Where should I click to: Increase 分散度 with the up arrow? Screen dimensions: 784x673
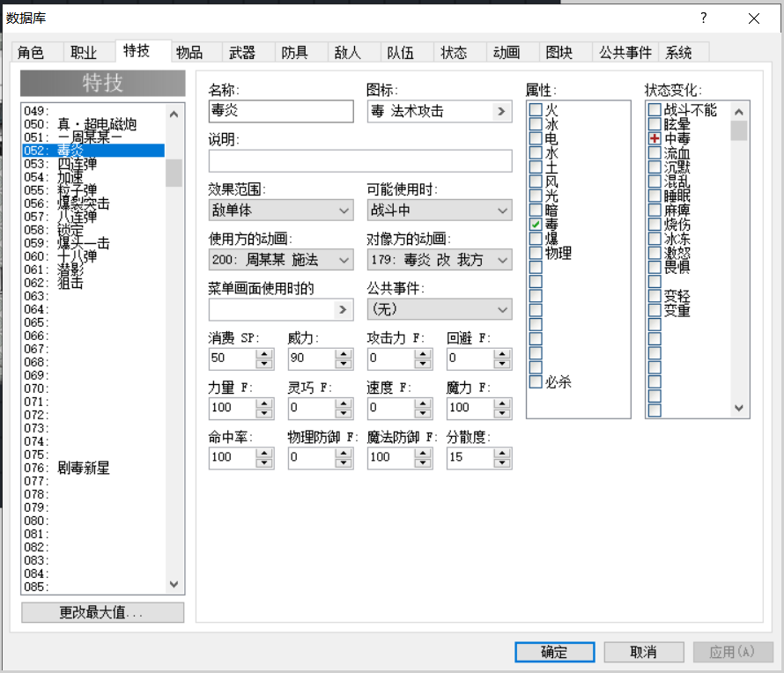501,453
